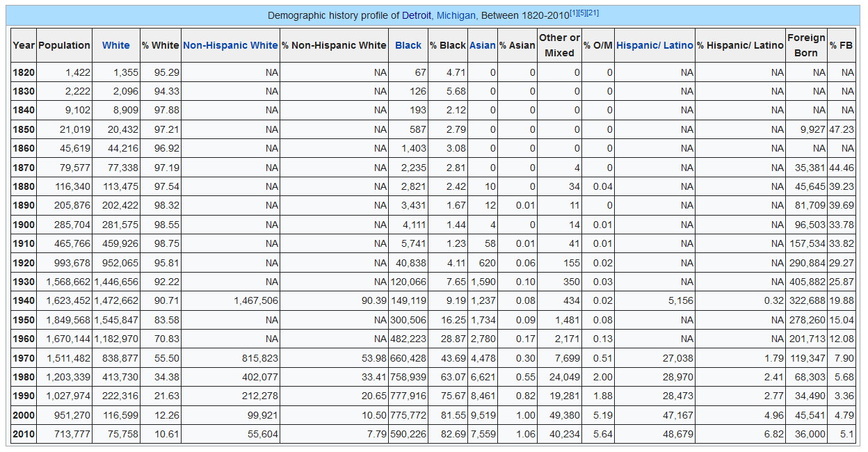The image size is (868, 452).
Task: Select the 2010 year row header
Action: [x=24, y=434]
